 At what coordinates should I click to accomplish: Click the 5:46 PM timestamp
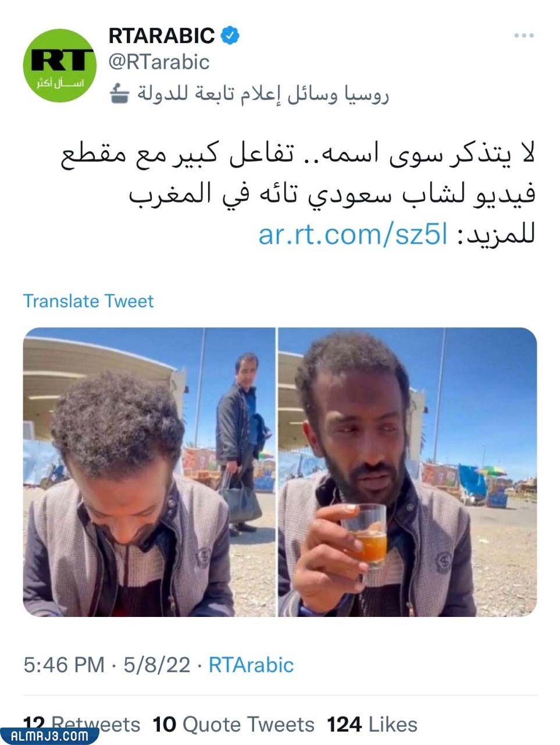coord(64,665)
